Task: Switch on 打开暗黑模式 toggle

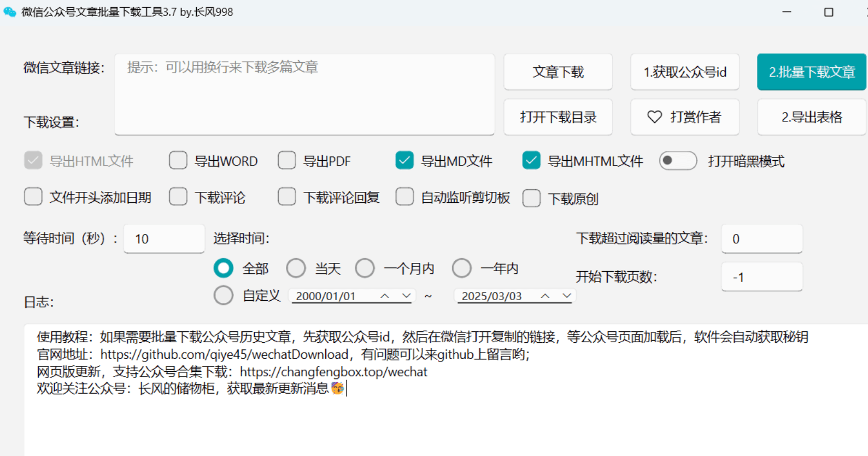Action: tap(678, 161)
